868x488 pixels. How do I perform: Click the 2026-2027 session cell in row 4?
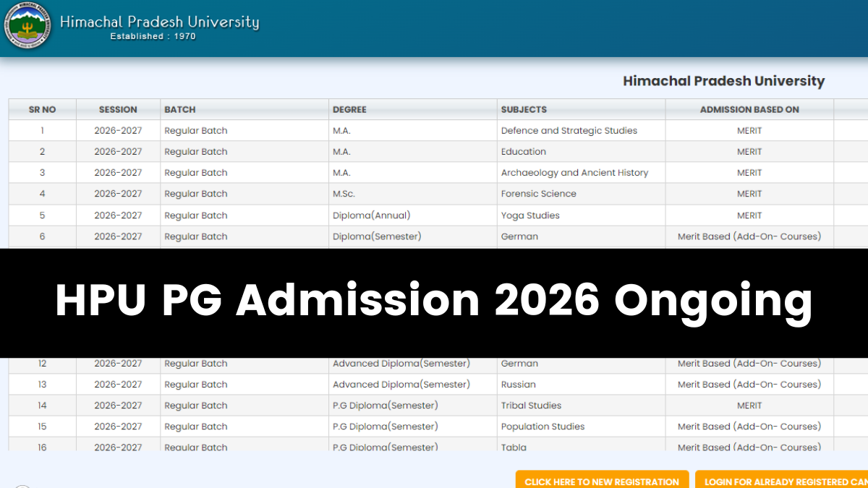118,194
